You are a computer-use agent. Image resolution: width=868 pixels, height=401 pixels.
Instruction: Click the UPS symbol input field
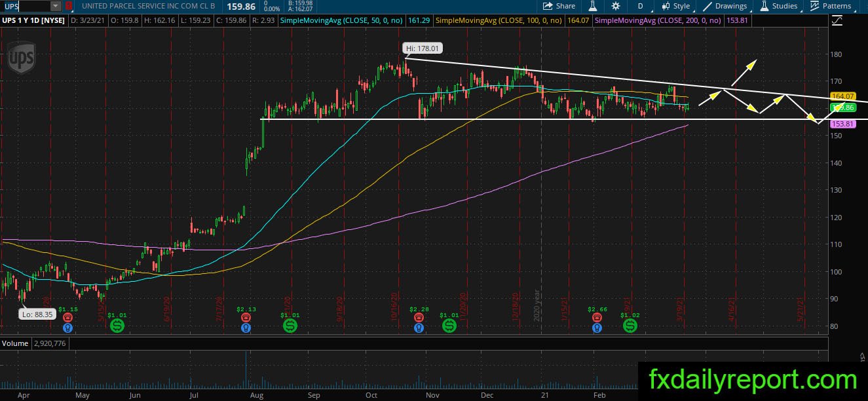25,6
